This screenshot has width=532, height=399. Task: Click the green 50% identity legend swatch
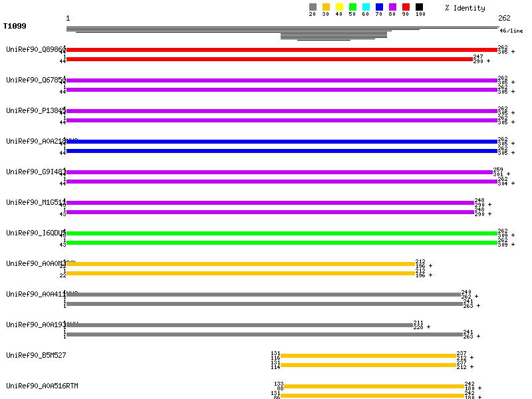[x=352, y=7]
